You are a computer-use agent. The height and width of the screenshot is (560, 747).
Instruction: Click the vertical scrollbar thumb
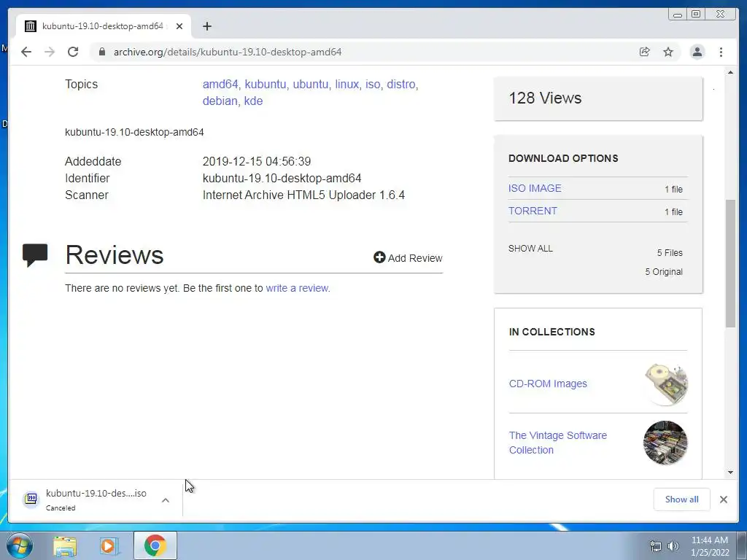[730, 263]
